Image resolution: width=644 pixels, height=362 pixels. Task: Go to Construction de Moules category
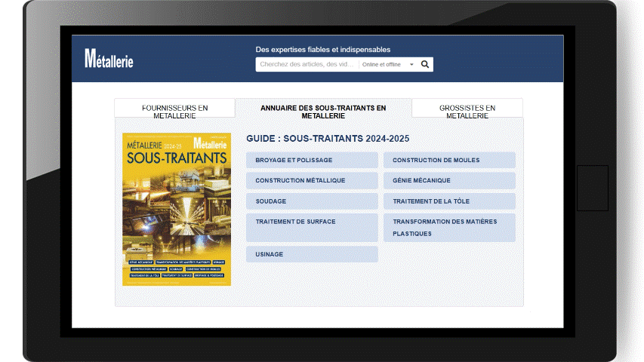tap(449, 160)
